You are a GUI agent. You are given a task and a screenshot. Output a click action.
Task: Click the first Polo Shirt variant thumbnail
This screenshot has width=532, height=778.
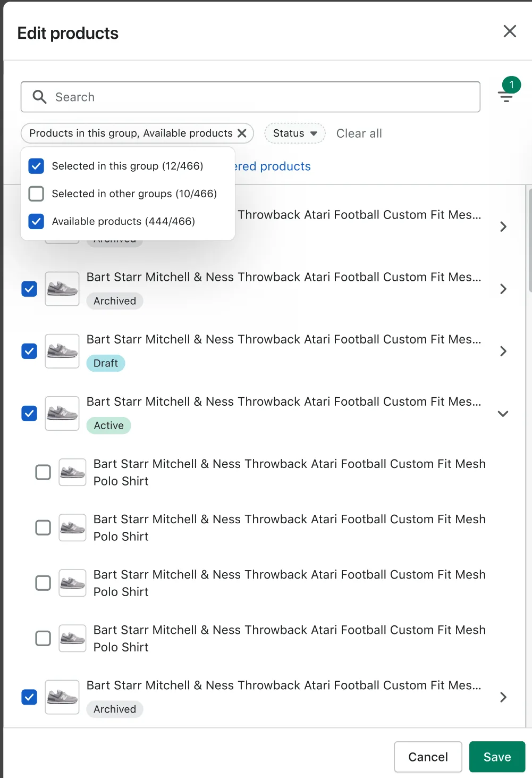pyautogui.click(x=72, y=472)
